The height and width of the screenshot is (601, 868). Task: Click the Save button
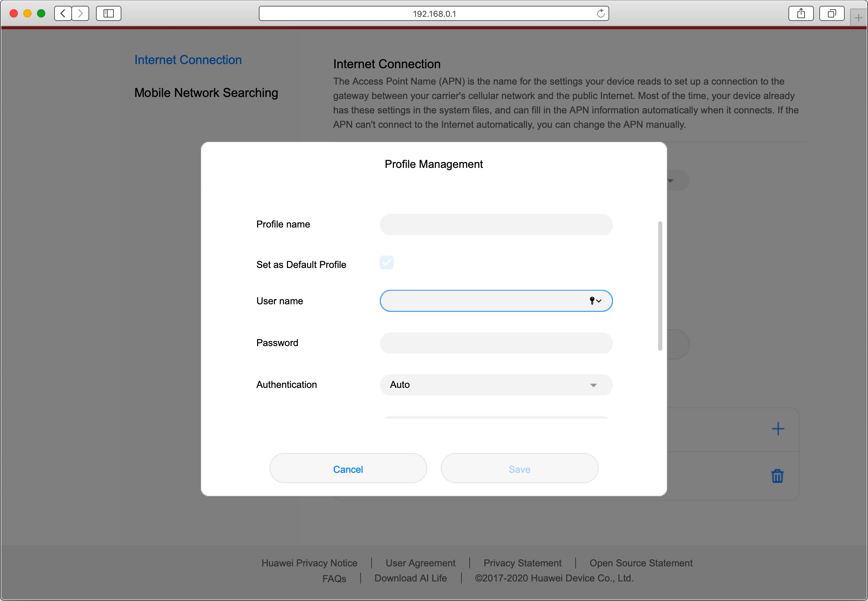519,469
